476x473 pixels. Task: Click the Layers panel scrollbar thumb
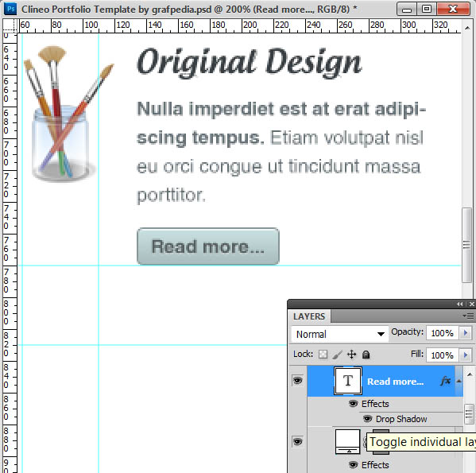tap(470, 414)
